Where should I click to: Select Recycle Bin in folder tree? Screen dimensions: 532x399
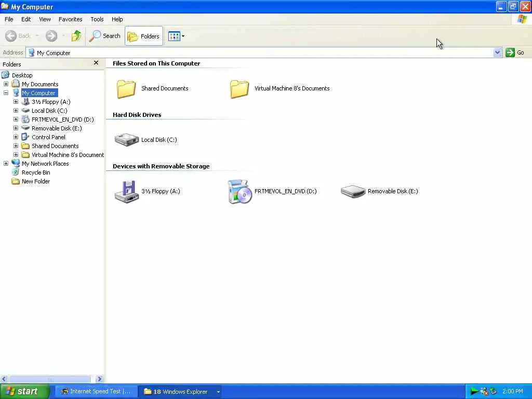(x=36, y=172)
